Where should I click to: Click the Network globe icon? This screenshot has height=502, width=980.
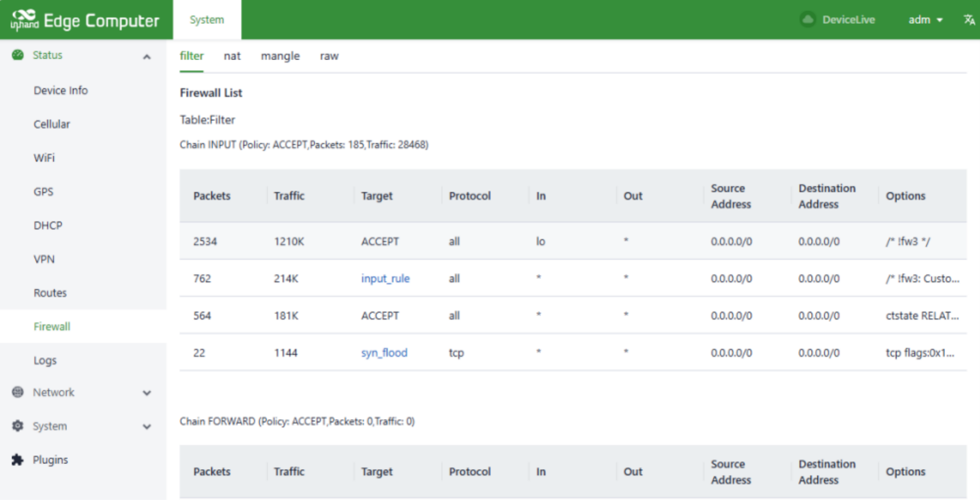pyautogui.click(x=18, y=392)
